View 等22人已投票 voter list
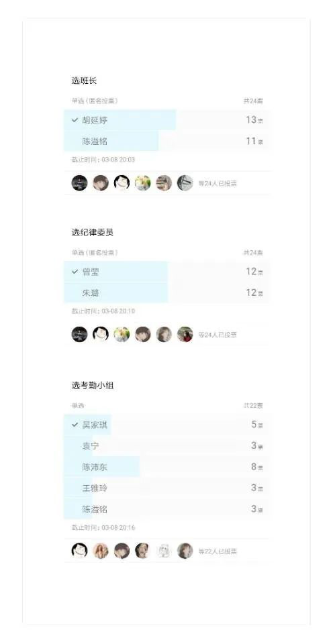The image size is (333, 644). [218, 551]
